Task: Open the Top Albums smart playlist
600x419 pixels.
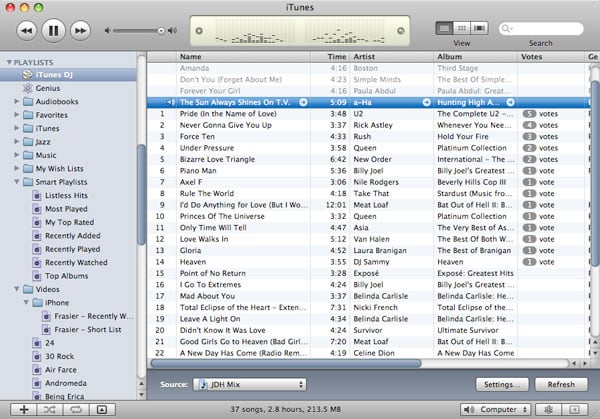Action: point(66,276)
